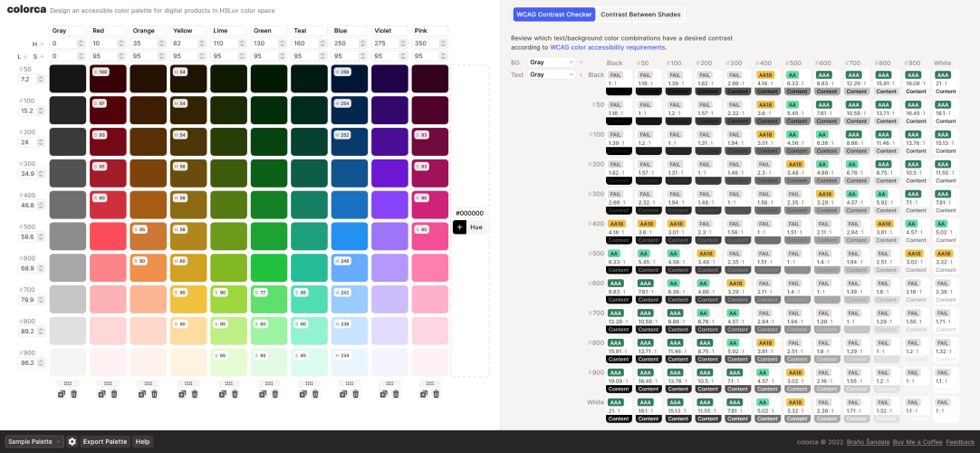980x453 pixels.
Task: Delete the Teal hue column
Action: pyautogui.click(x=315, y=394)
